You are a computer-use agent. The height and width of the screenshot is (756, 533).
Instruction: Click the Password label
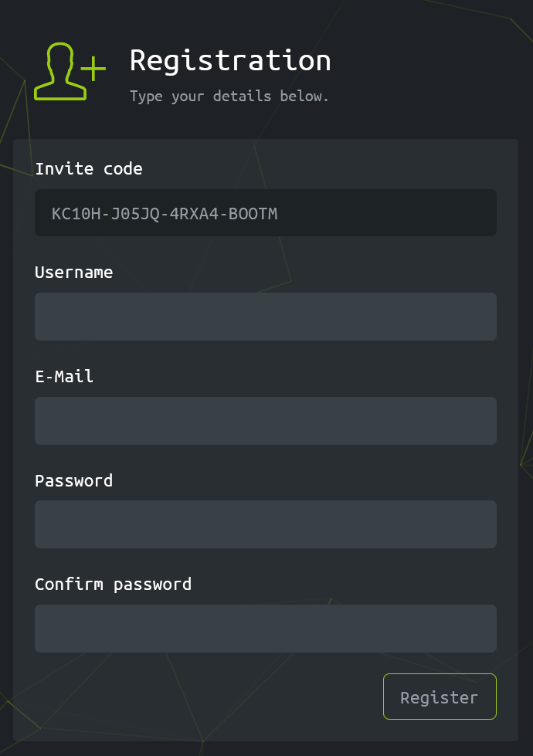coord(73,480)
